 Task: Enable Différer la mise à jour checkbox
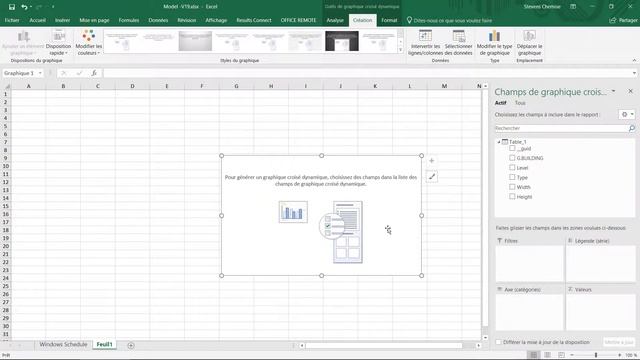coord(498,342)
